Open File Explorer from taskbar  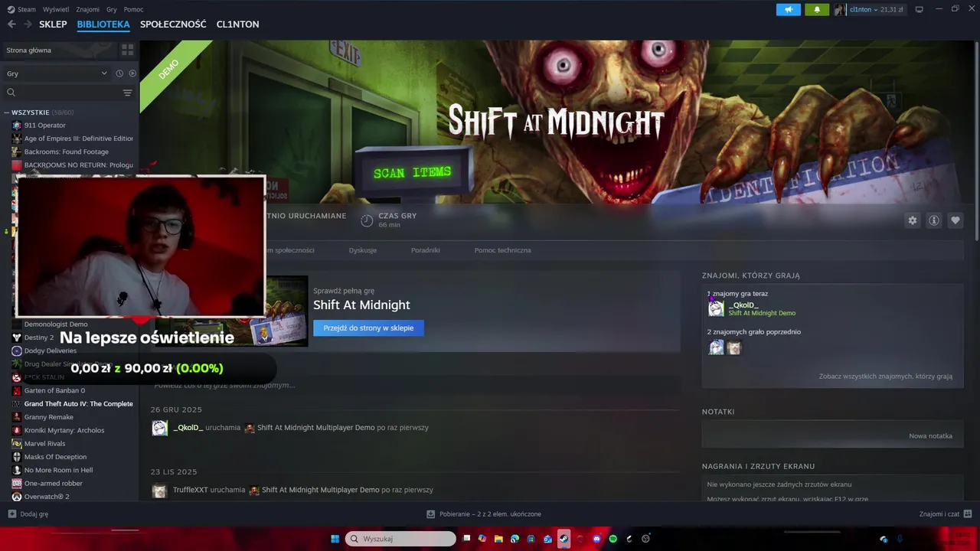pyautogui.click(x=498, y=539)
